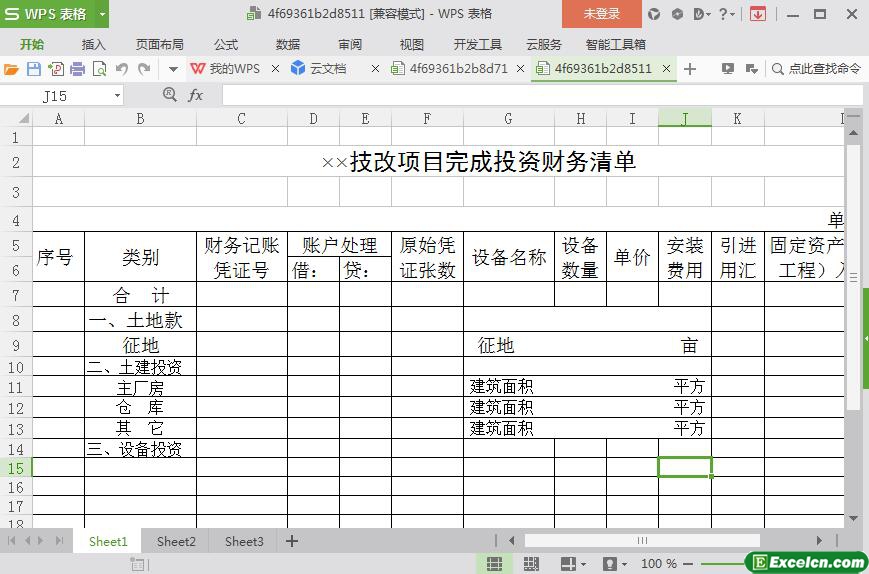Click the 点此查找命令 search box
The height and width of the screenshot is (574, 869).
pos(818,69)
